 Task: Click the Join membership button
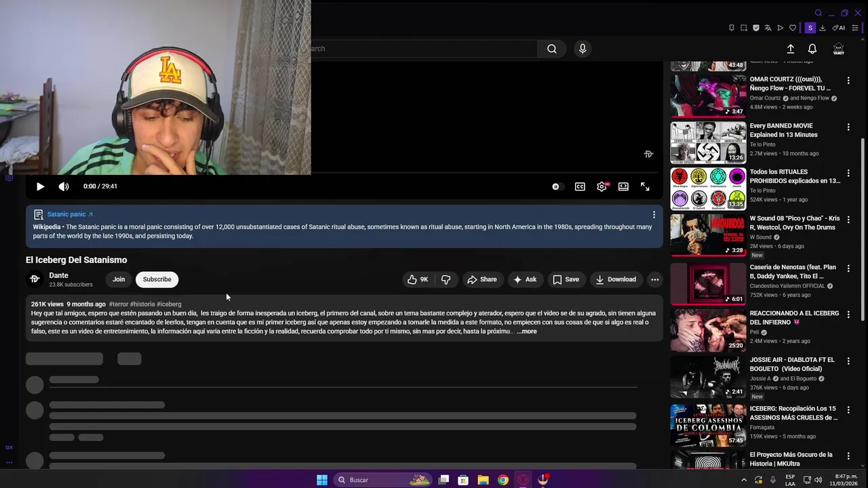(x=119, y=279)
